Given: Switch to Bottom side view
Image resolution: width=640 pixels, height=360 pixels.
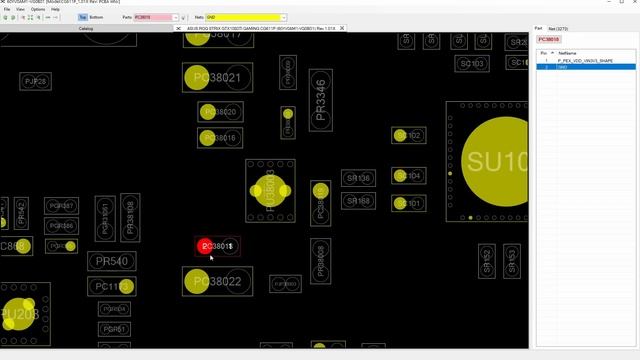Looking at the screenshot, I should click(96, 17).
